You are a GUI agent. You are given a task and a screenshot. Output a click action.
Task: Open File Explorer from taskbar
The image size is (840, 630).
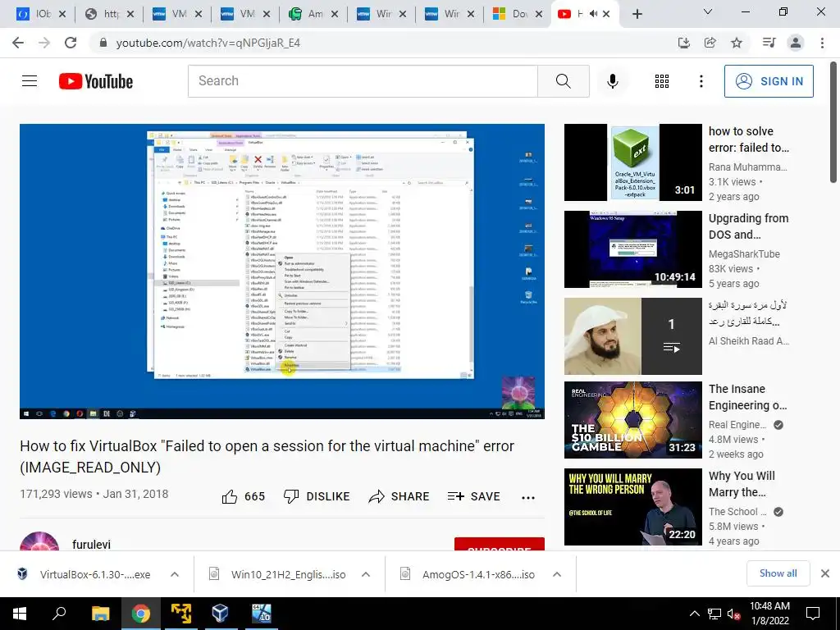[100, 614]
